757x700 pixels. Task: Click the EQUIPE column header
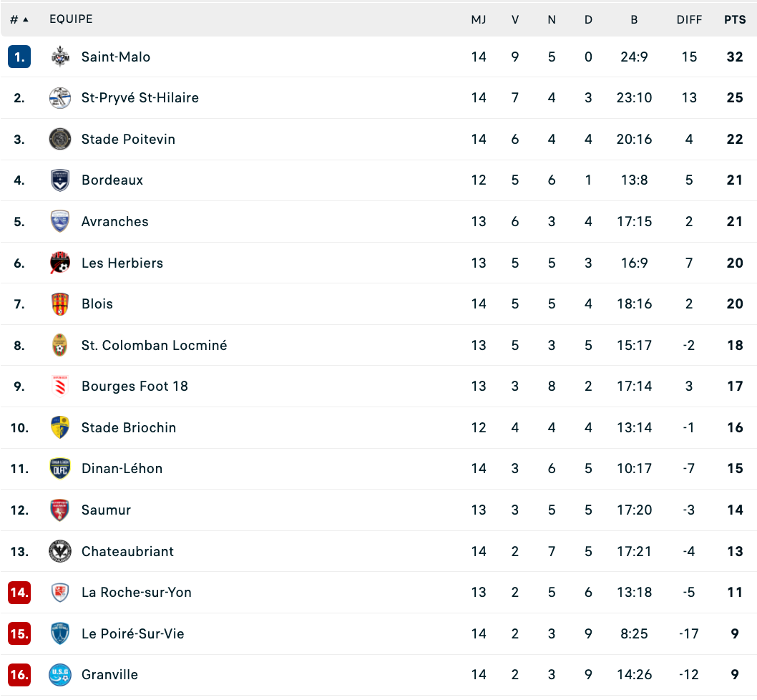click(x=71, y=19)
